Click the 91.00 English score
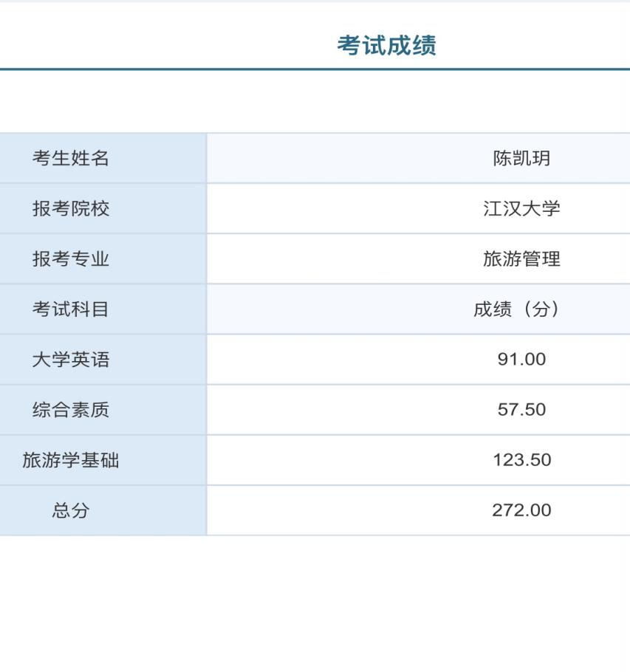 click(521, 360)
